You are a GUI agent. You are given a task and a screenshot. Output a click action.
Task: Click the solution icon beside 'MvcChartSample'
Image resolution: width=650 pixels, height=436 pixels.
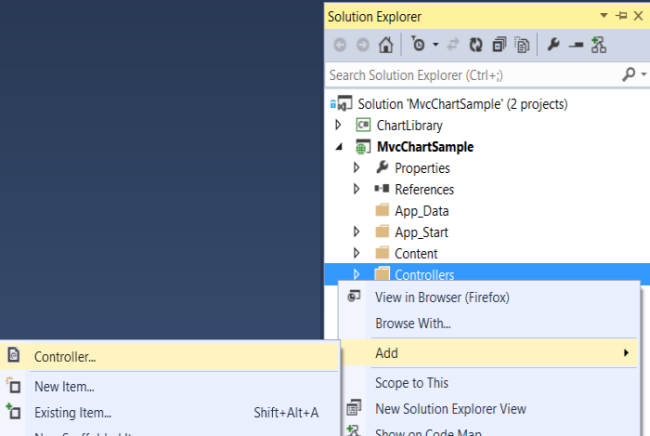pyautogui.click(x=341, y=104)
